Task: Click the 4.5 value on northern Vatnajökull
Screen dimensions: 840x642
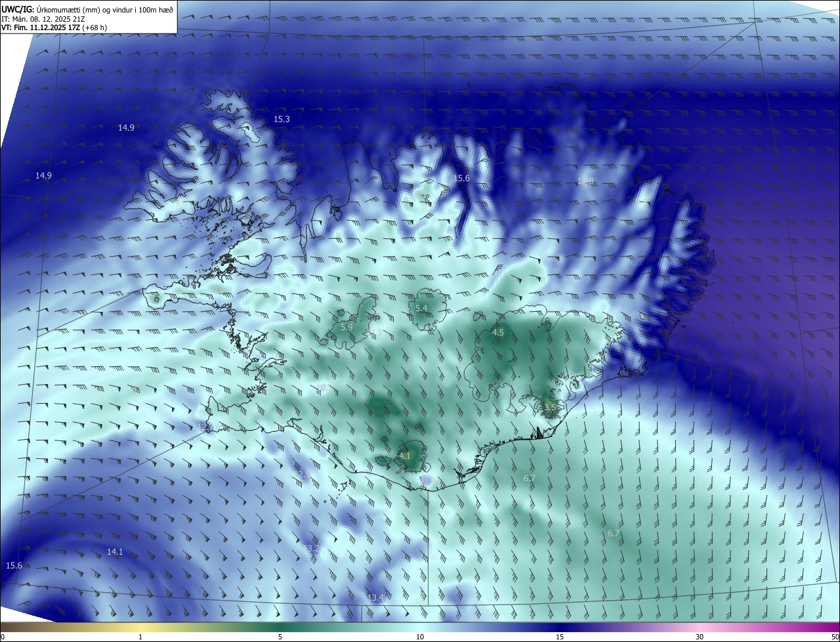Action: 497,333
